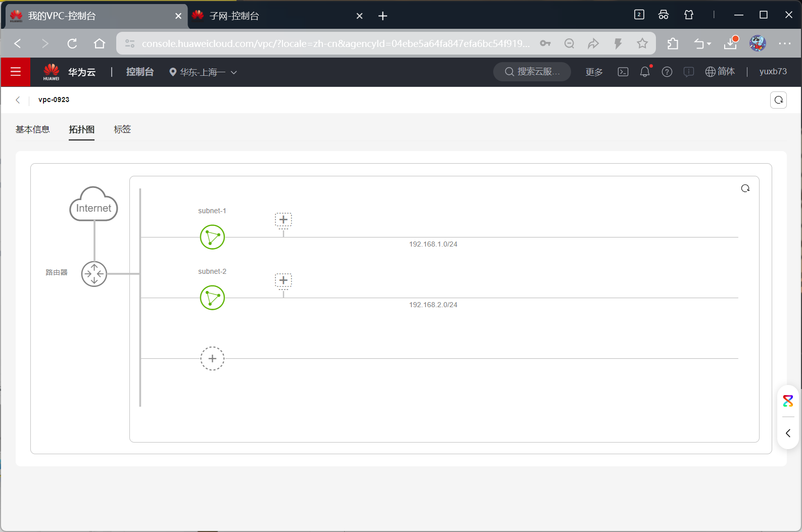Screen dimensions: 802x532
Task: Click the browser address bar URL
Action: point(336,43)
